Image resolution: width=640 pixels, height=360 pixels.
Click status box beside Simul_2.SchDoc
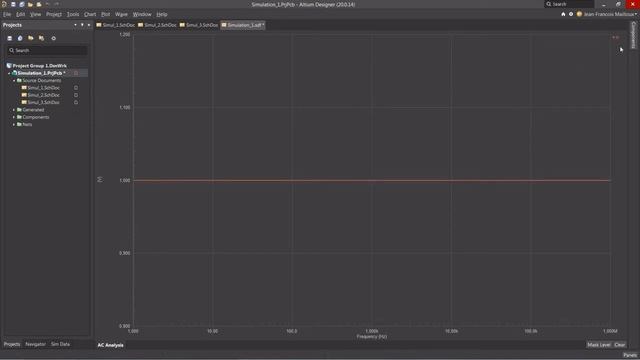pyautogui.click(x=76, y=95)
